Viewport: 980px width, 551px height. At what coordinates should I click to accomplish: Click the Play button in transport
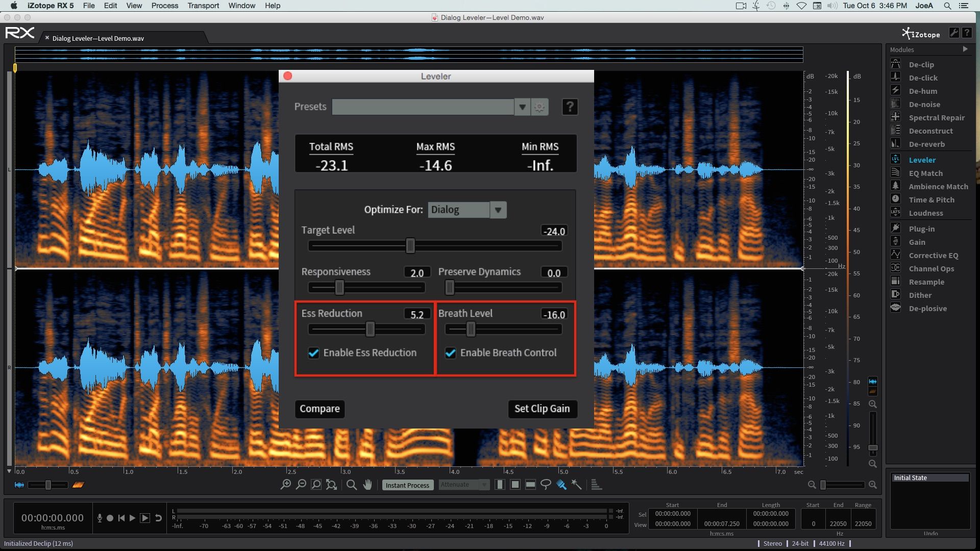(132, 518)
